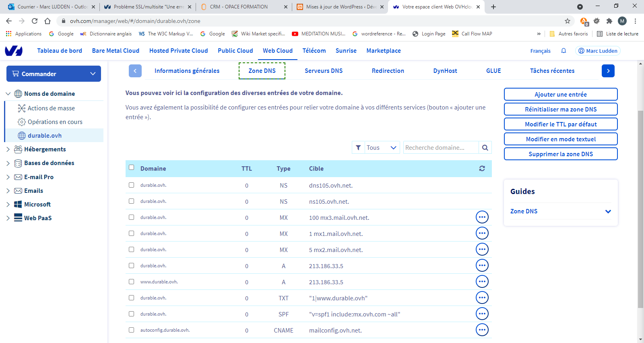Click Ajouter une entrée button
This screenshot has height=343, width=644.
click(560, 95)
